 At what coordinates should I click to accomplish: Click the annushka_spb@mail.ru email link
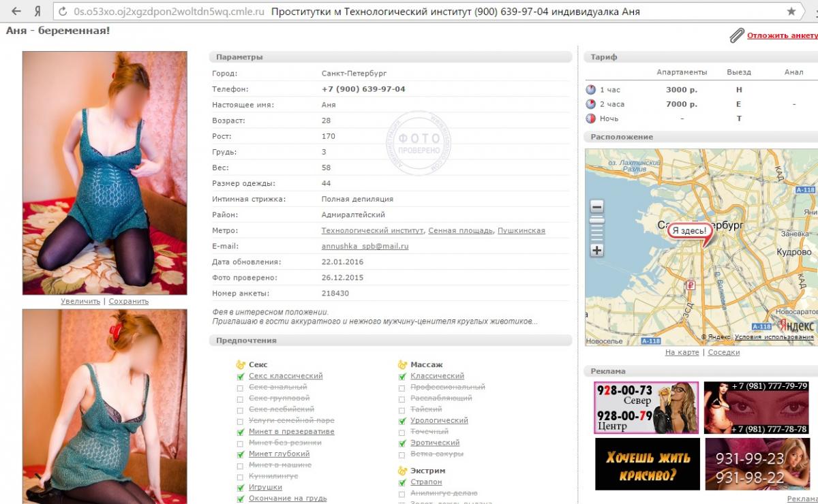coord(365,247)
